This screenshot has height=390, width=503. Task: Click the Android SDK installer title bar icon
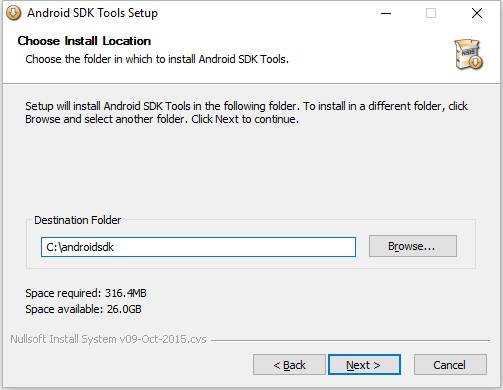tap(14, 13)
